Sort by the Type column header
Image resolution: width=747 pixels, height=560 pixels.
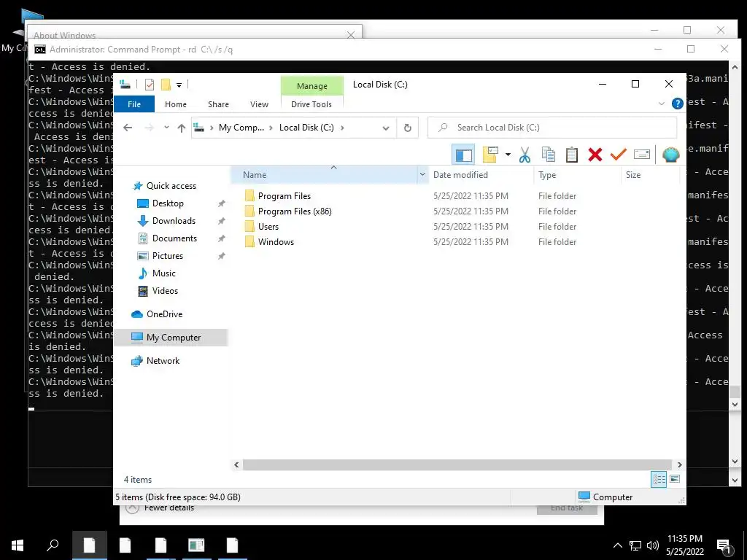coord(578,175)
